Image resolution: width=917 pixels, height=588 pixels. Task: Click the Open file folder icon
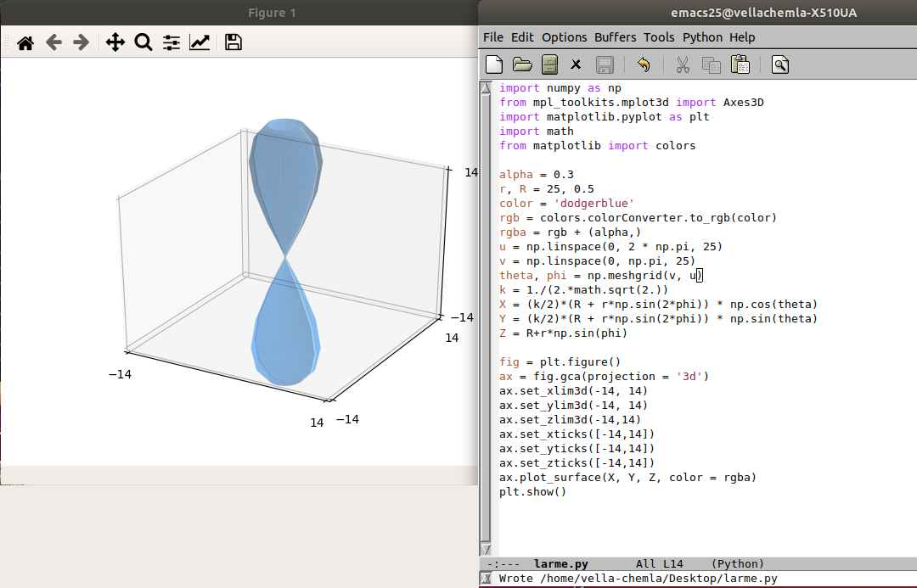[x=522, y=64]
